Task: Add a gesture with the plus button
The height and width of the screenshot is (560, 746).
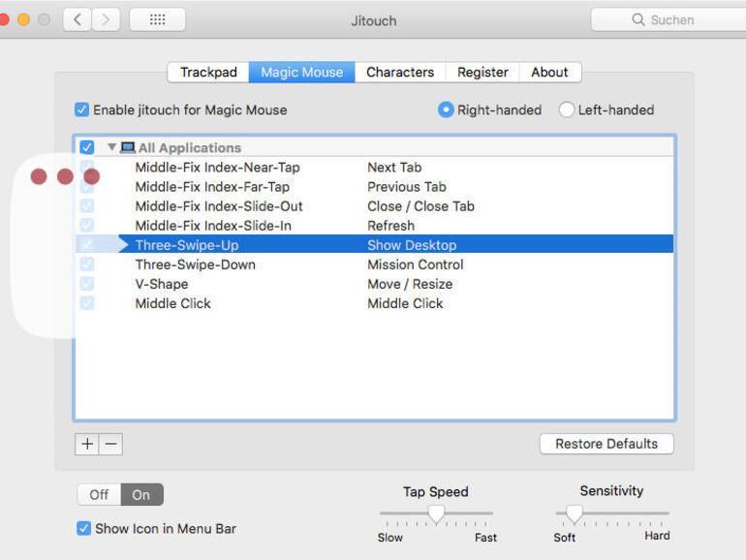Action: tap(87, 444)
